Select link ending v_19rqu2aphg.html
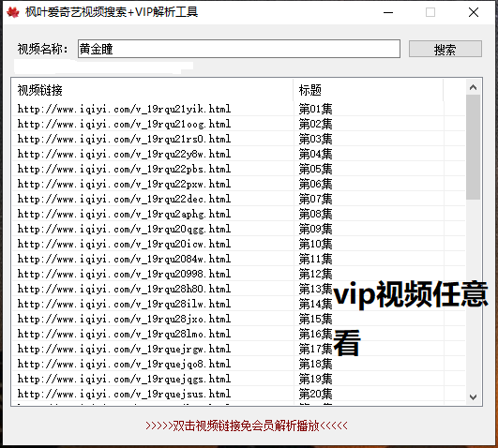The width and height of the screenshot is (498, 448). coord(124,214)
